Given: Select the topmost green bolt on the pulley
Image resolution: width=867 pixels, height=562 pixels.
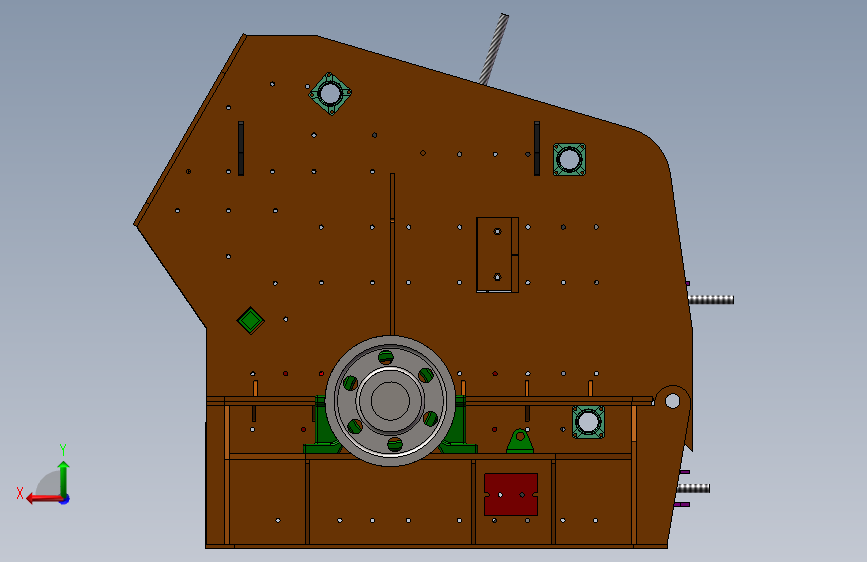Looking at the screenshot, I should click(386, 357).
